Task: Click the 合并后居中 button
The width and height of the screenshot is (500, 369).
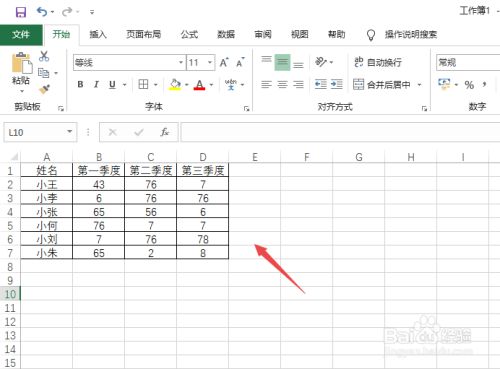Action: 382,84
